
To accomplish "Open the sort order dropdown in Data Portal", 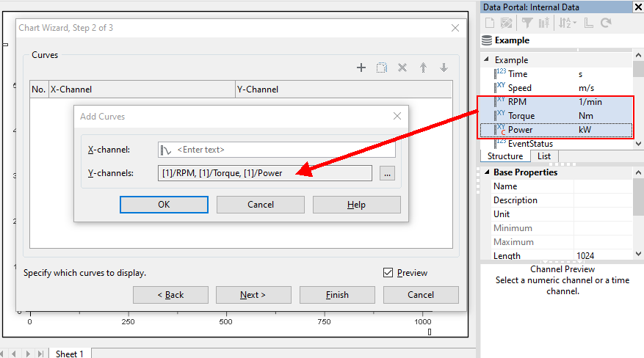I will [x=568, y=23].
